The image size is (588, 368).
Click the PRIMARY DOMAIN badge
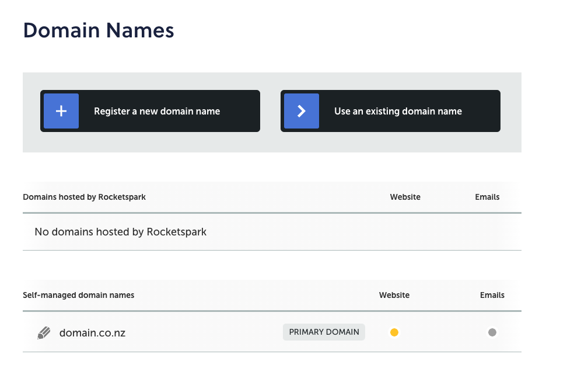(324, 332)
